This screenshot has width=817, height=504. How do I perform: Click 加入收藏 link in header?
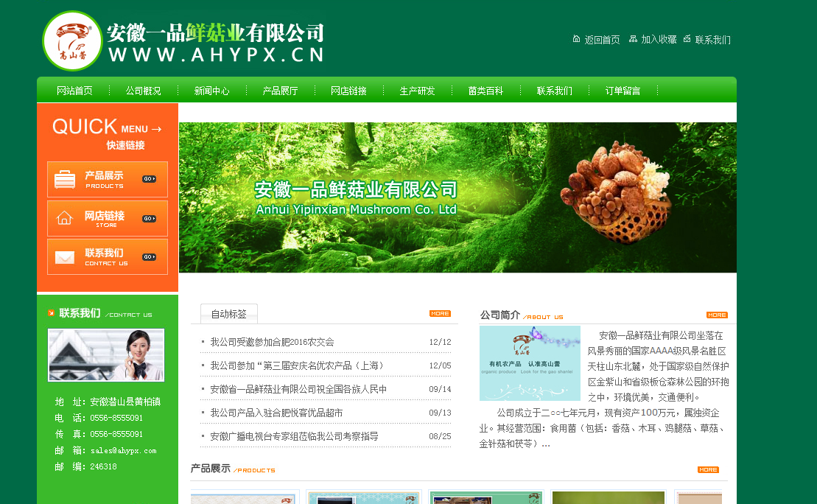[x=659, y=40]
